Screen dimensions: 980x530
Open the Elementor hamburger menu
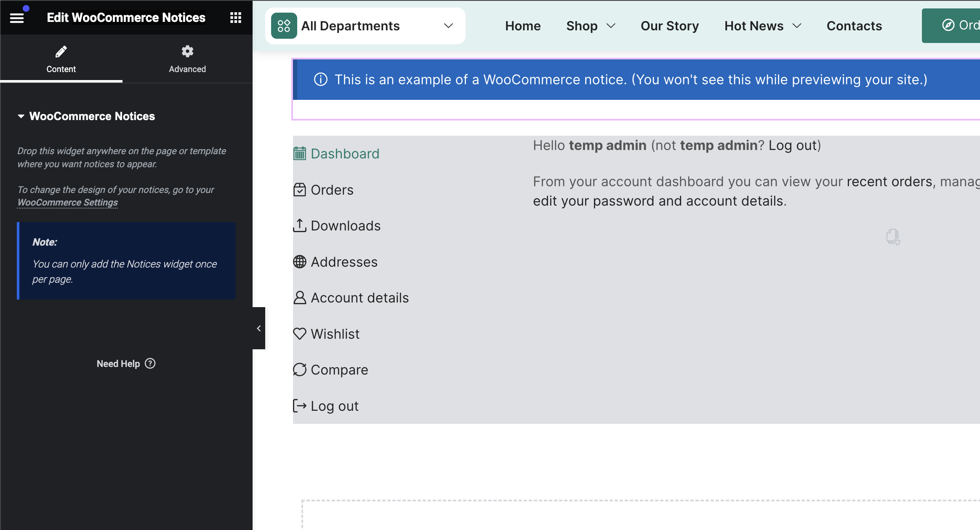17,18
